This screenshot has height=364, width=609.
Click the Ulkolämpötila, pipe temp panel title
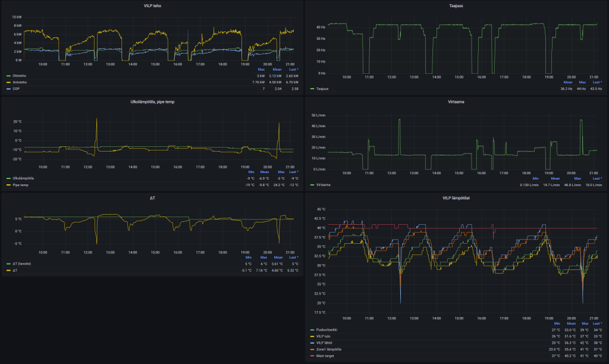152,102
